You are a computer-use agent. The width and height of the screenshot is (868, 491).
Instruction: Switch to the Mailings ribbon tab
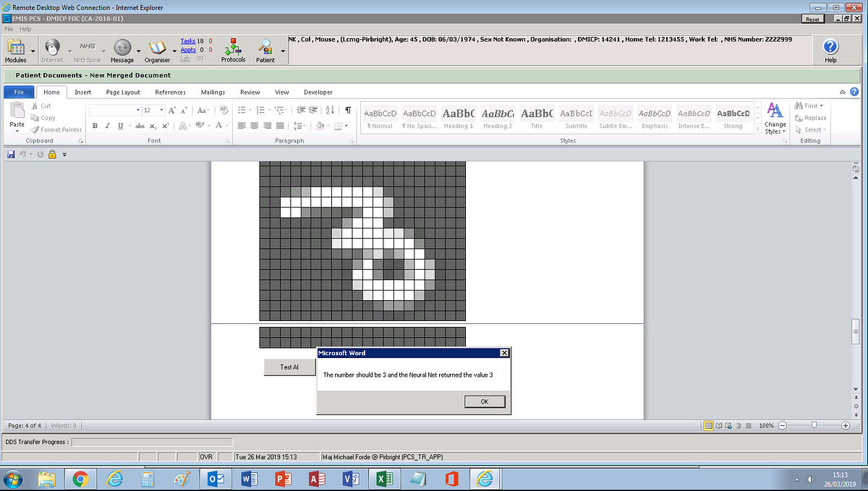click(215, 92)
